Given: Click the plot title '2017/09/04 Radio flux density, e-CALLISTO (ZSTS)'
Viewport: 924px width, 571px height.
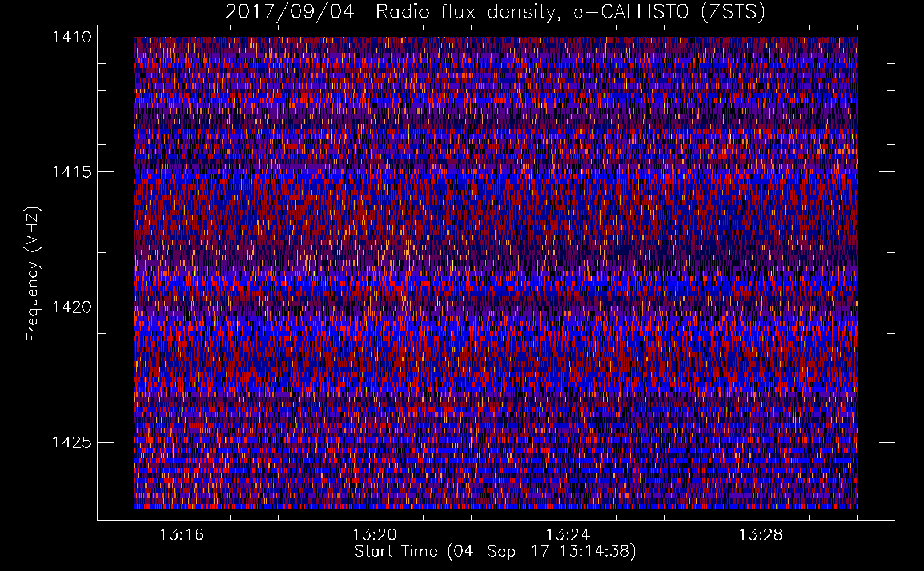Looking at the screenshot, I should coord(495,12).
